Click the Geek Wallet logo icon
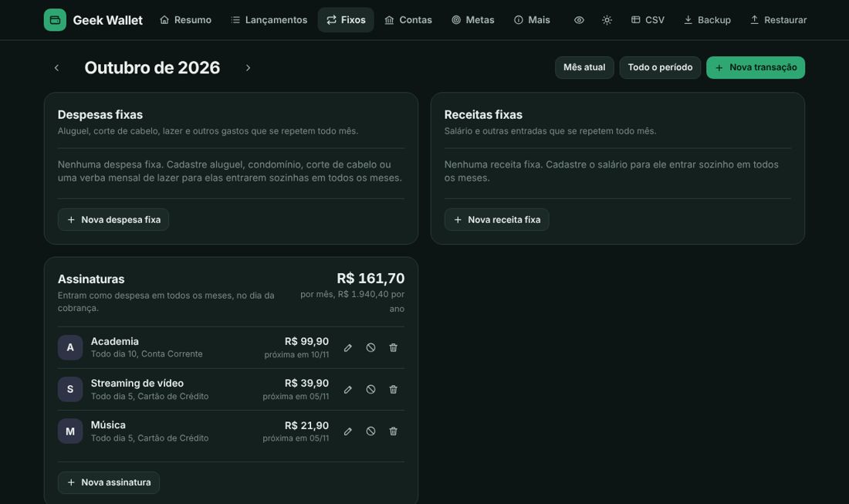 55,20
